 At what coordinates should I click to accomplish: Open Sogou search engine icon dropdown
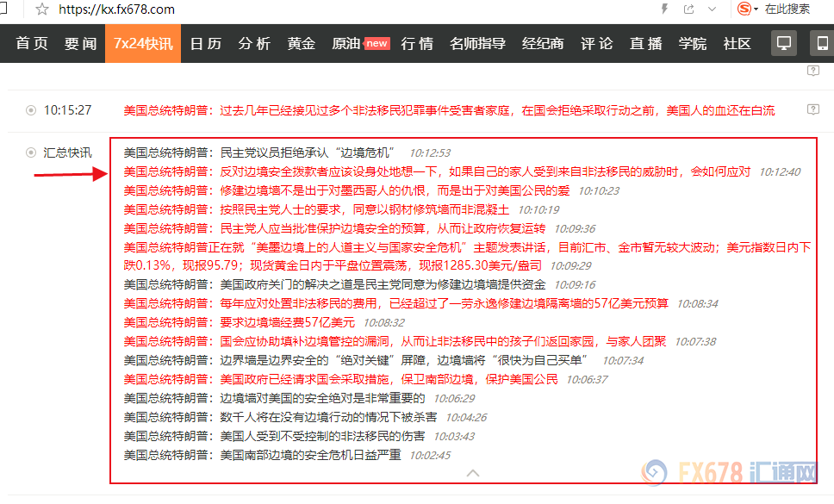(x=747, y=9)
